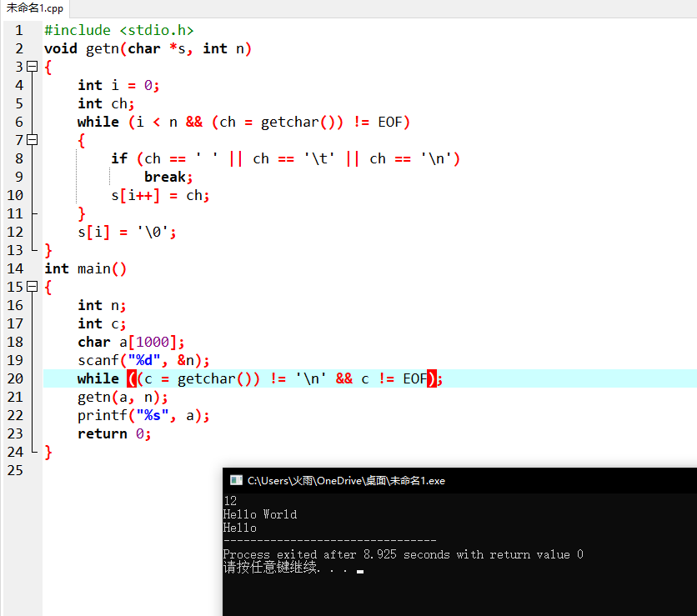697x616 pixels.
Task: Click 's[i++] = ch;' statement
Action: [160, 196]
